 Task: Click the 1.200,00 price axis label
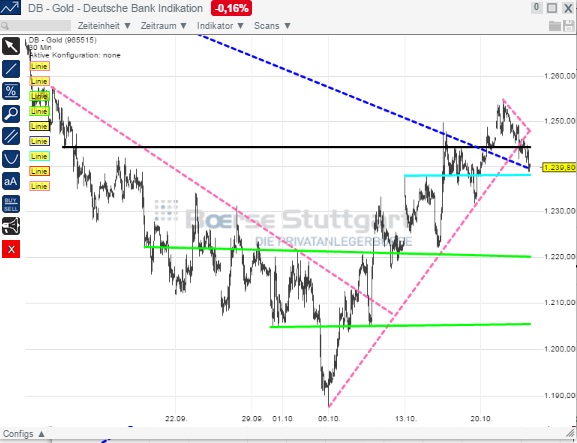[559, 348]
